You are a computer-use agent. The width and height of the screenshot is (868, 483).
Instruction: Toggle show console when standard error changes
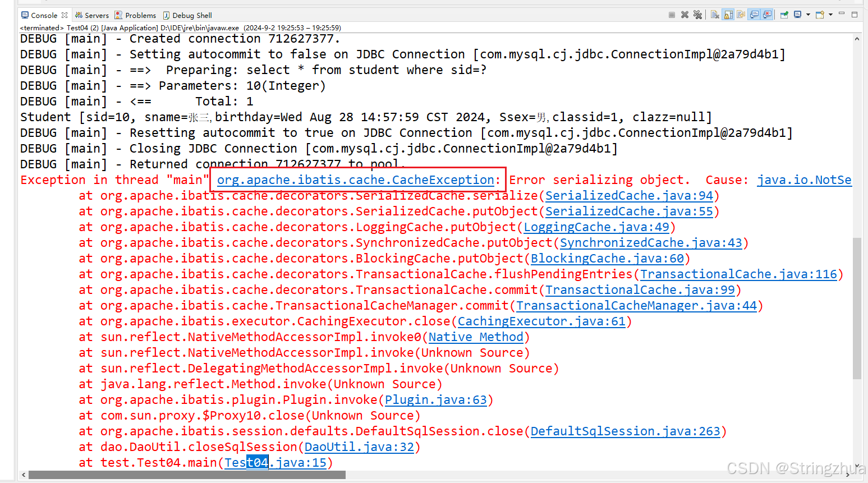[x=768, y=15]
